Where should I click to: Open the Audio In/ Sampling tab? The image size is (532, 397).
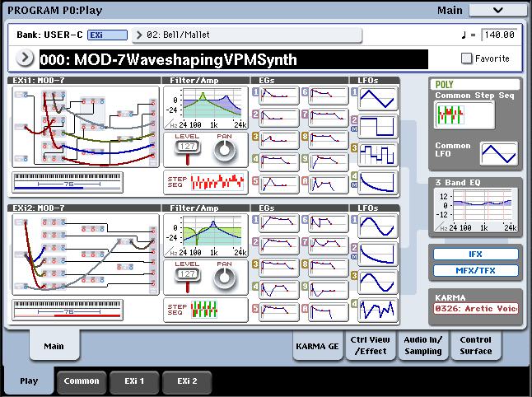pyautogui.click(x=423, y=345)
